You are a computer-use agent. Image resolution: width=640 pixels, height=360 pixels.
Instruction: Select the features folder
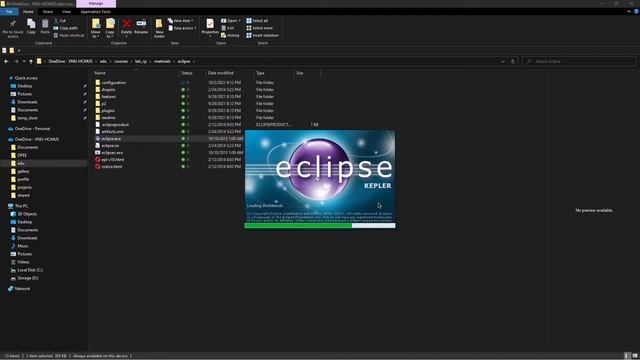pos(109,96)
